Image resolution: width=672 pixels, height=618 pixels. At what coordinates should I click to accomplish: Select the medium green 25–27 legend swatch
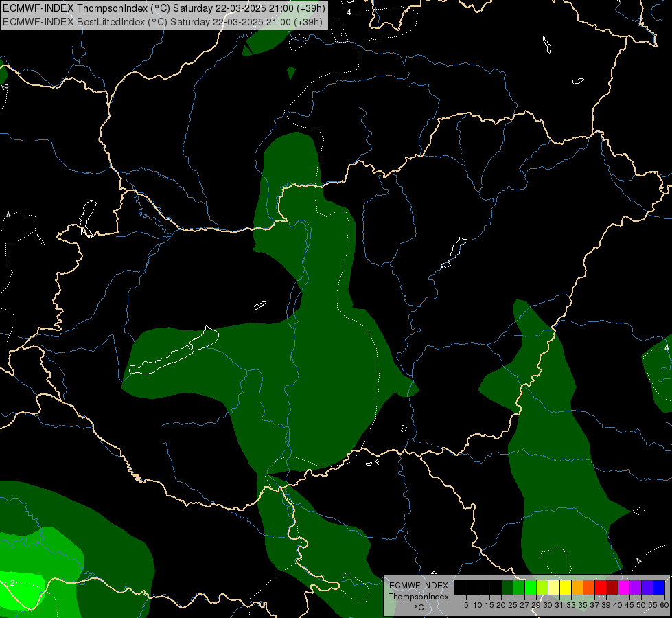pyautogui.click(x=519, y=587)
